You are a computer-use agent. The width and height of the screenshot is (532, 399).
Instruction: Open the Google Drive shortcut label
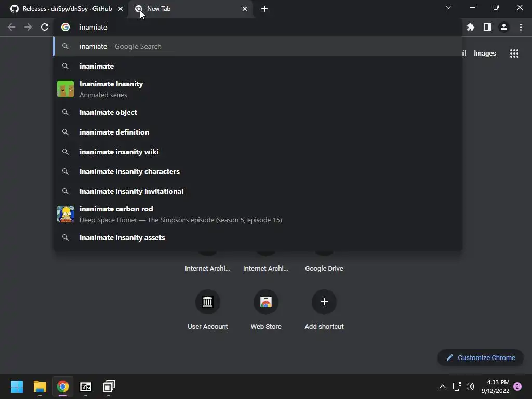pyautogui.click(x=324, y=269)
